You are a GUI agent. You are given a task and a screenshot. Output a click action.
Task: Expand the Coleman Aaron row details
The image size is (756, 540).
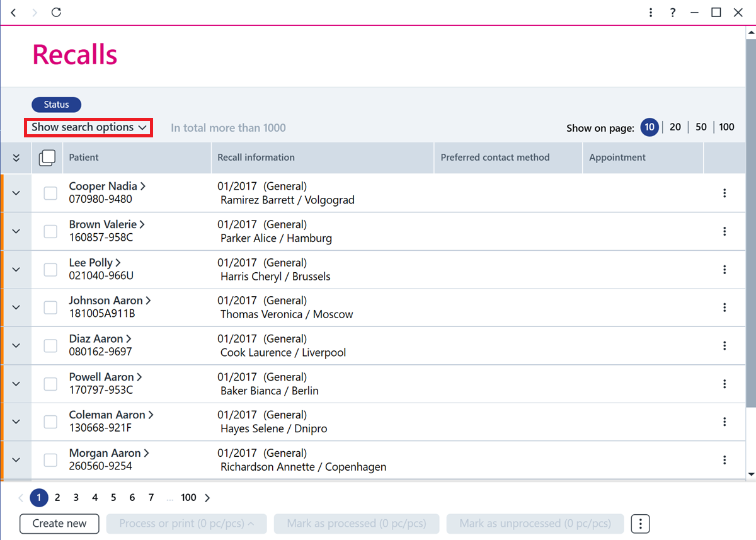[16, 422]
